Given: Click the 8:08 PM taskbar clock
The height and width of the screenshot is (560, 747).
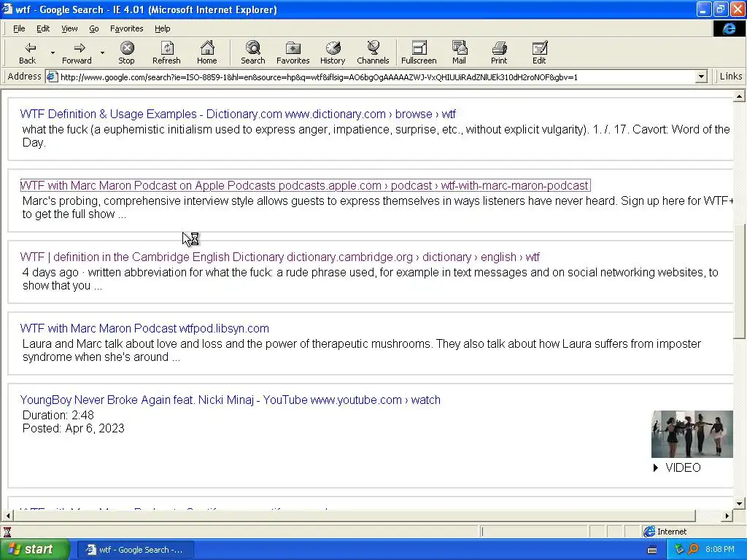Looking at the screenshot, I should (720, 550).
